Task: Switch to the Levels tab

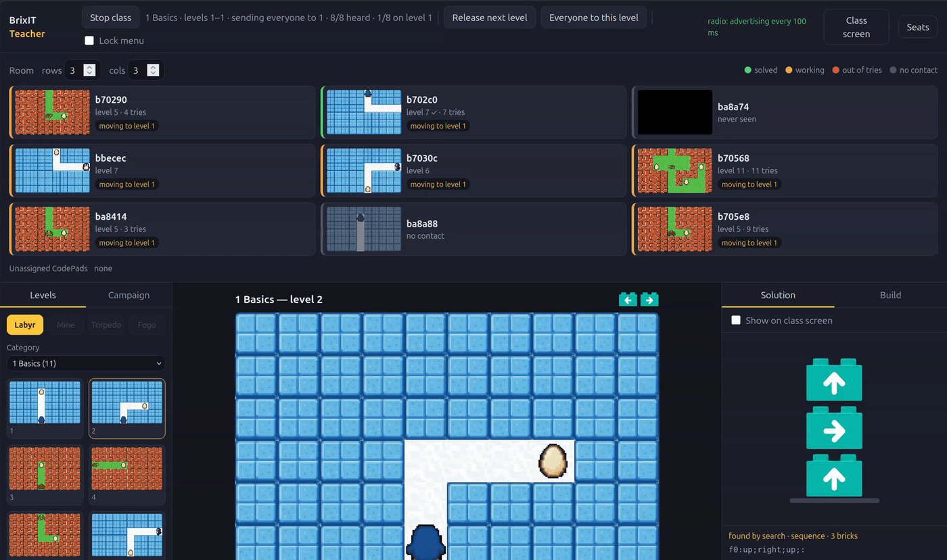Action: [x=43, y=295]
